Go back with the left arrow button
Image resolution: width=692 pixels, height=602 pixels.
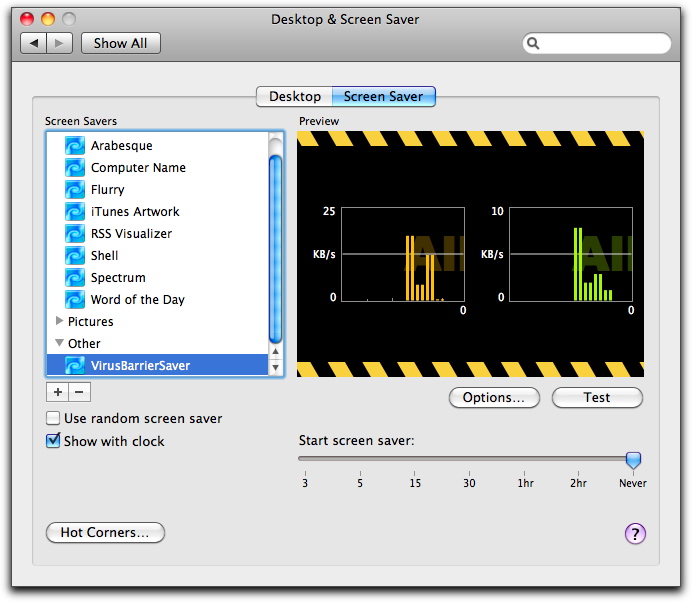34,43
